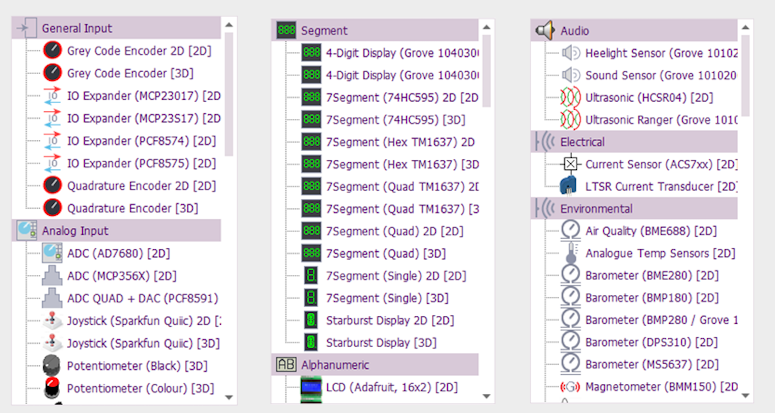Screen dimensions: 775x413
Task: Click the Joystick (Sparkfun Quiic) 2D icon
Action: tap(52, 320)
